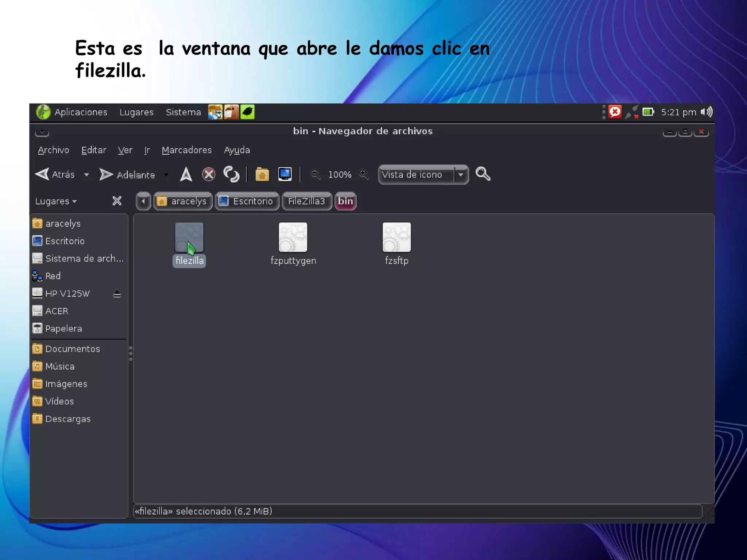Image resolution: width=747 pixels, height=560 pixels.
Task: Go up one folder with the up arrow
Action: pyautogui.click(x=186, y=174)
